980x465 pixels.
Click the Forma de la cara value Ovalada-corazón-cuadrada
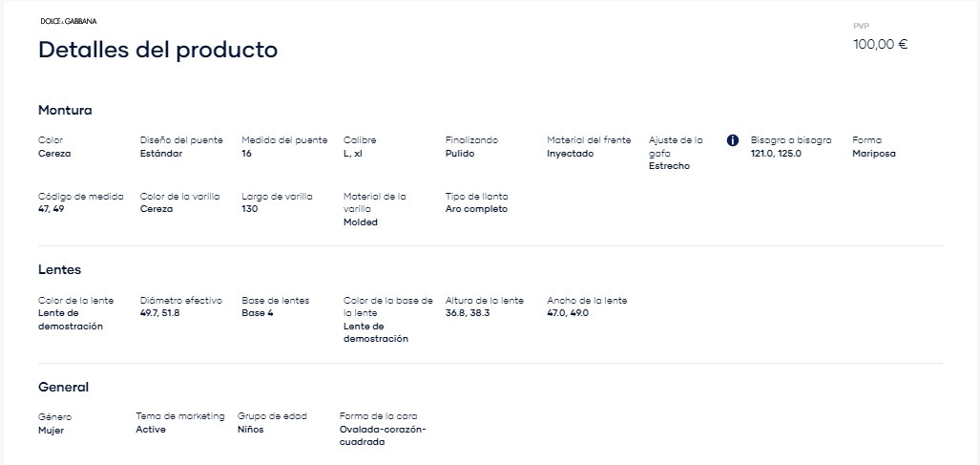pyautogui.click(x=383, y=436)
